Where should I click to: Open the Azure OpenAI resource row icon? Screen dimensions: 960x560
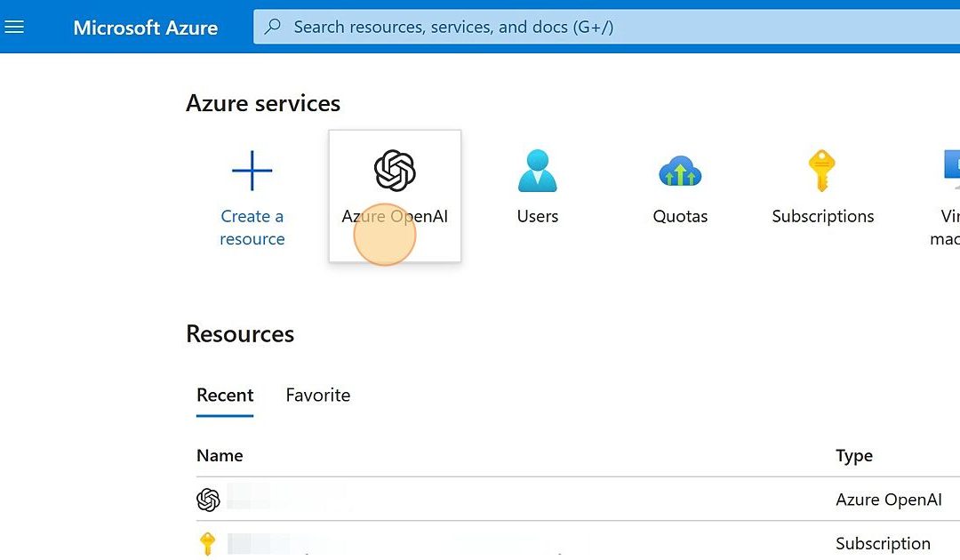[x=208, y=500]
